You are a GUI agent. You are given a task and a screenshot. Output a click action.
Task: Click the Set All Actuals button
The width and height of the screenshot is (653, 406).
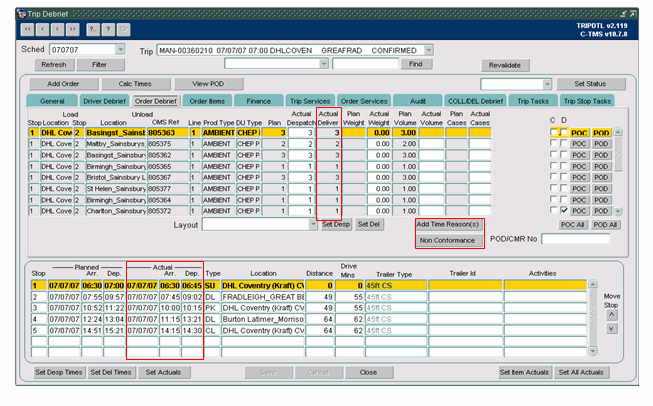(x=581, y=372)
